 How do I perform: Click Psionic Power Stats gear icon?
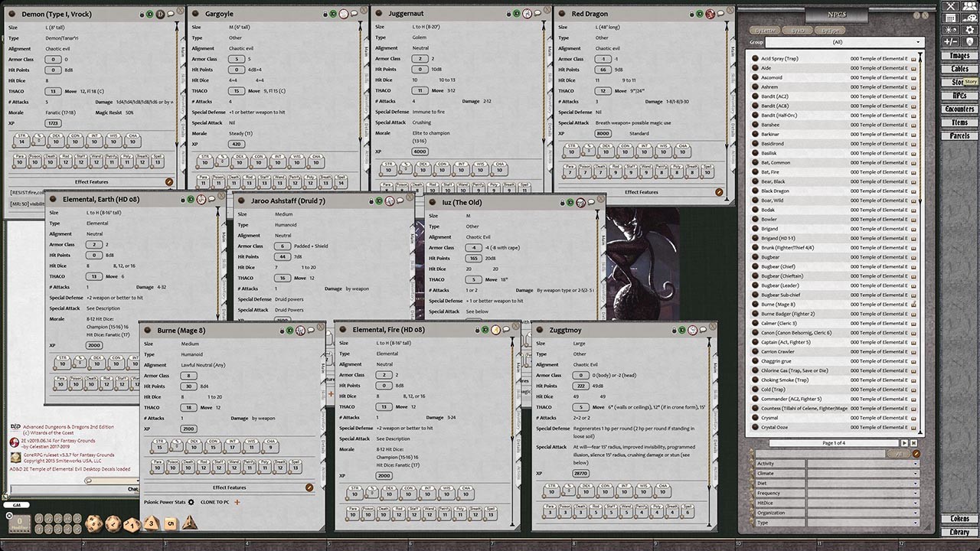point(191,502)
